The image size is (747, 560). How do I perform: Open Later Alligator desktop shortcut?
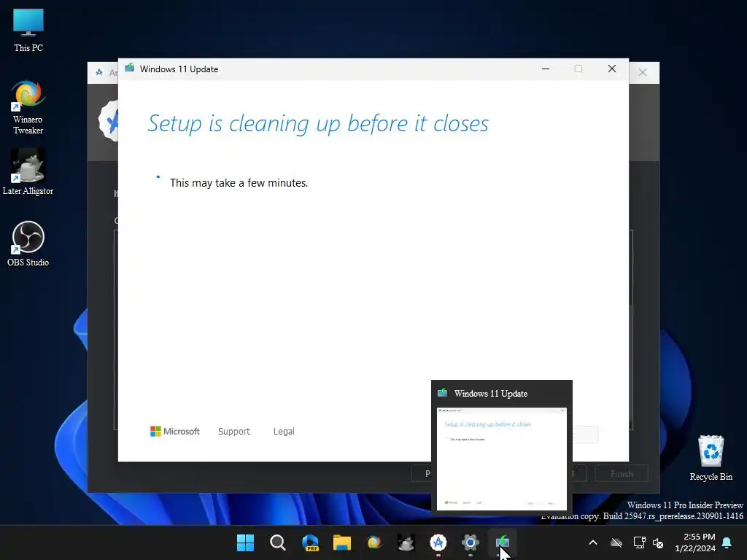tap(28, 172)
